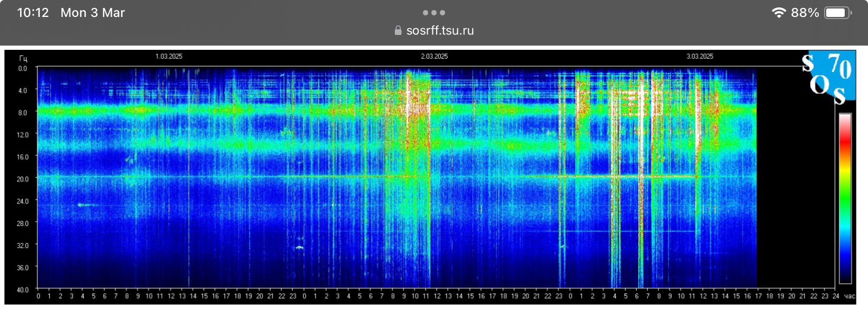868x310 pixels.
Task: Click the 2.03.2025 date label
Action: click(435, 56)
